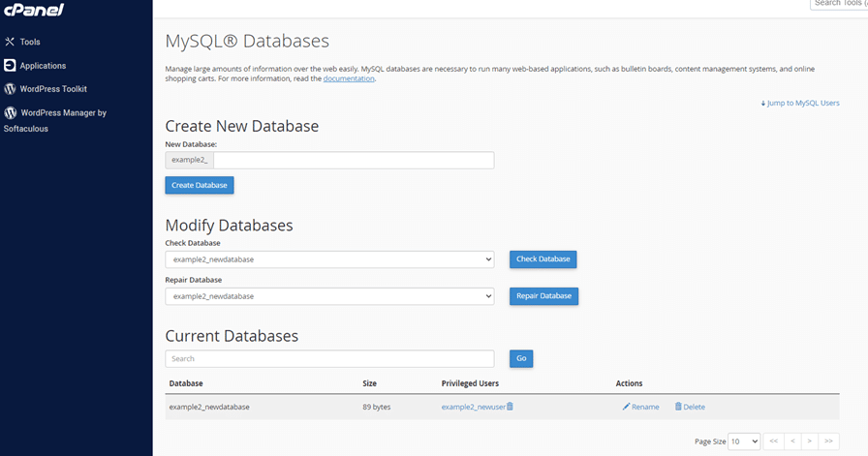This screenshot has height=456, width=868.
Task: Click the Go search button
Action: click(x=521, y=358)
